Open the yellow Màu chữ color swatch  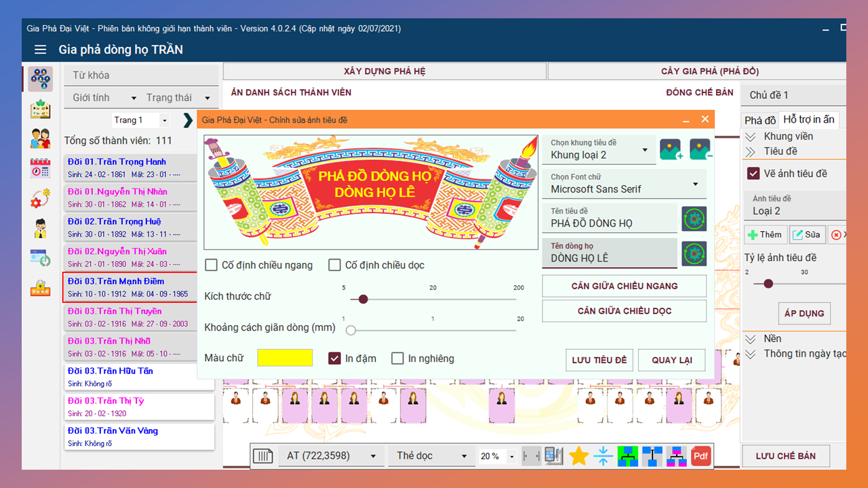[x=285, y=358]
